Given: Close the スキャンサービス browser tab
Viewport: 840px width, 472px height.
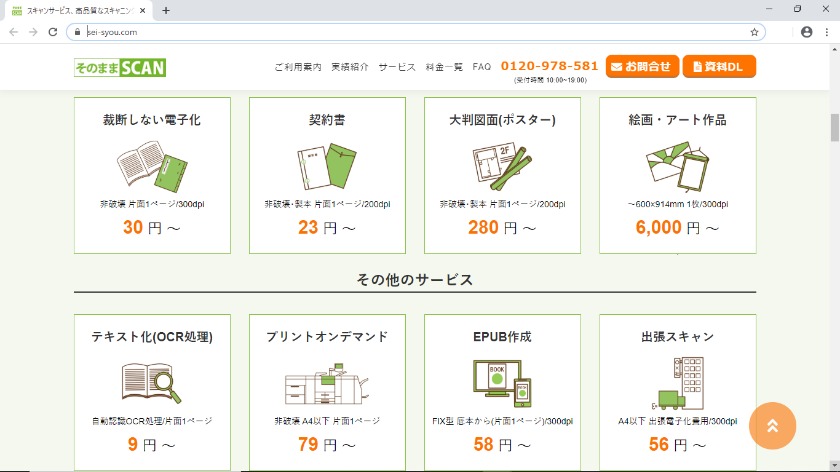Looking at the screenshot, I should (142, 11).
